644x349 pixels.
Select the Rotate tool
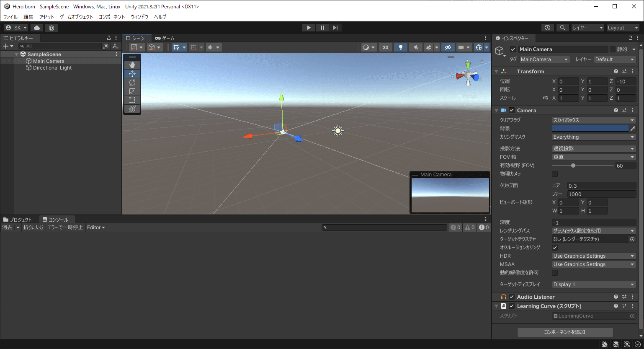(132, 82)
